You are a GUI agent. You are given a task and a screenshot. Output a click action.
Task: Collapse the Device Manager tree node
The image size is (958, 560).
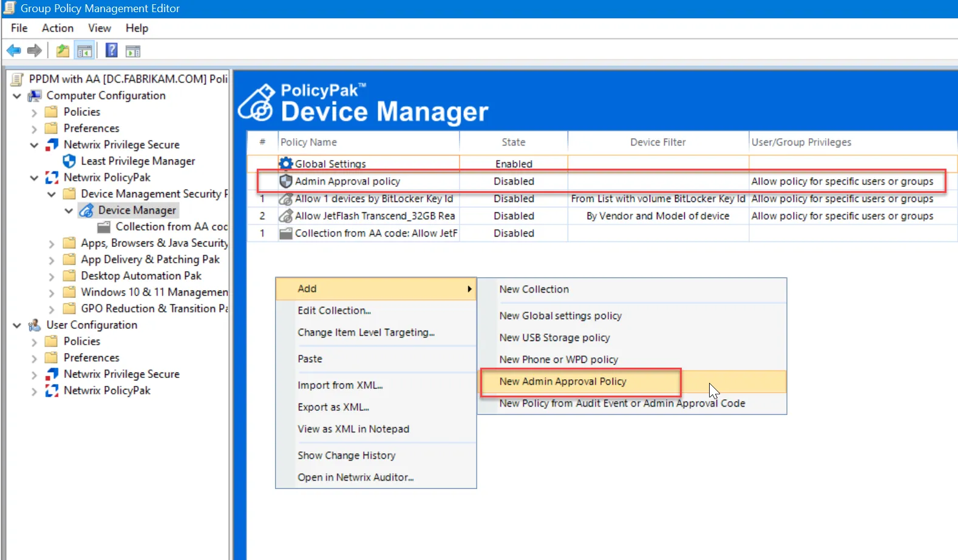[x=69, y=211]
